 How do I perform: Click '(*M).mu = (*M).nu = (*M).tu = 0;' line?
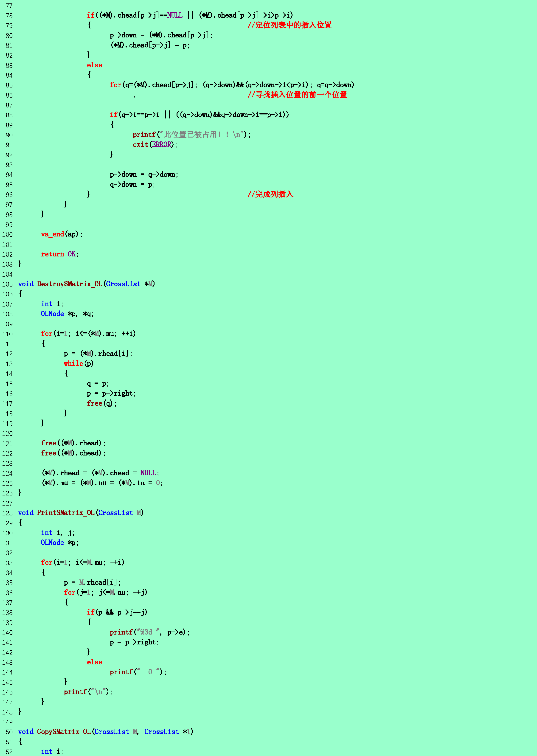point(102,483)
